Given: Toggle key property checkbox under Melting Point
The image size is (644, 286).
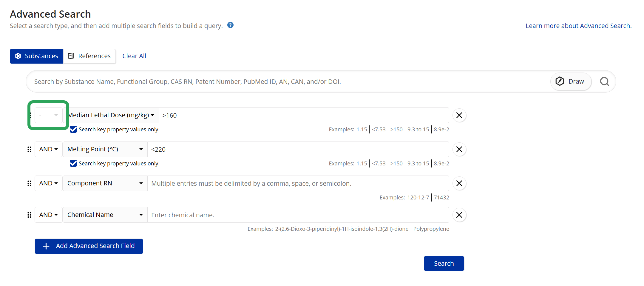Looking at the screenshot, I should coord(73,163).
